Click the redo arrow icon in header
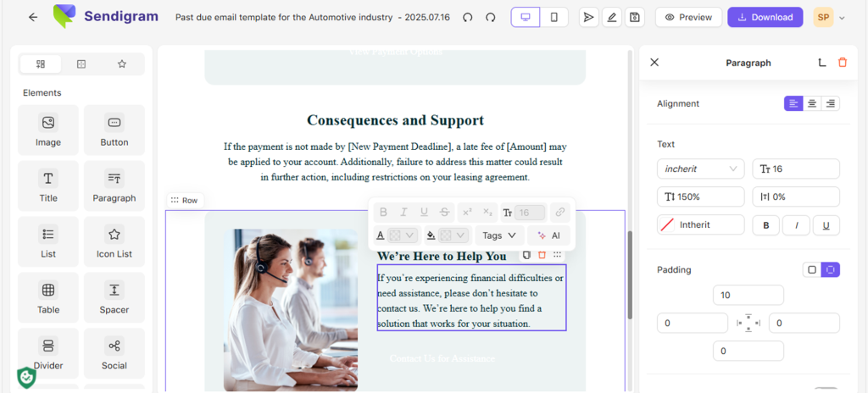 point(490,17)
